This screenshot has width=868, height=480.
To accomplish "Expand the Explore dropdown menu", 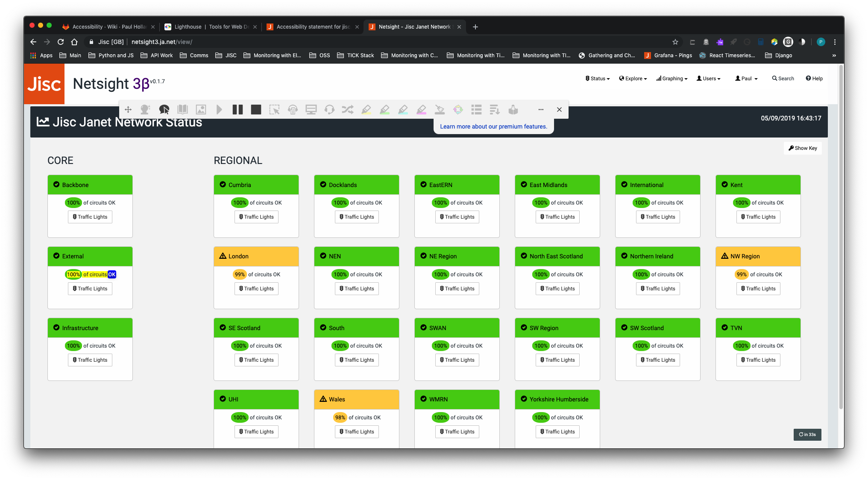I will pos(633,79).
